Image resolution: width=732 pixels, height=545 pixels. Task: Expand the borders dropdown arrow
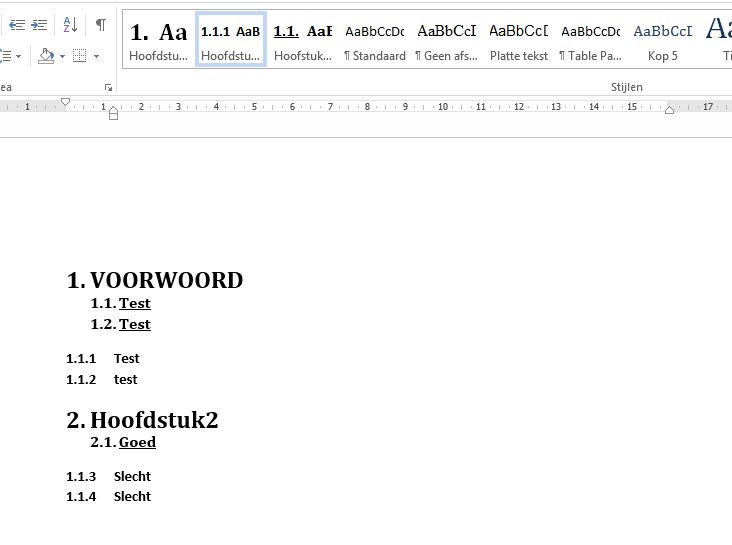[x=97, y=57]
